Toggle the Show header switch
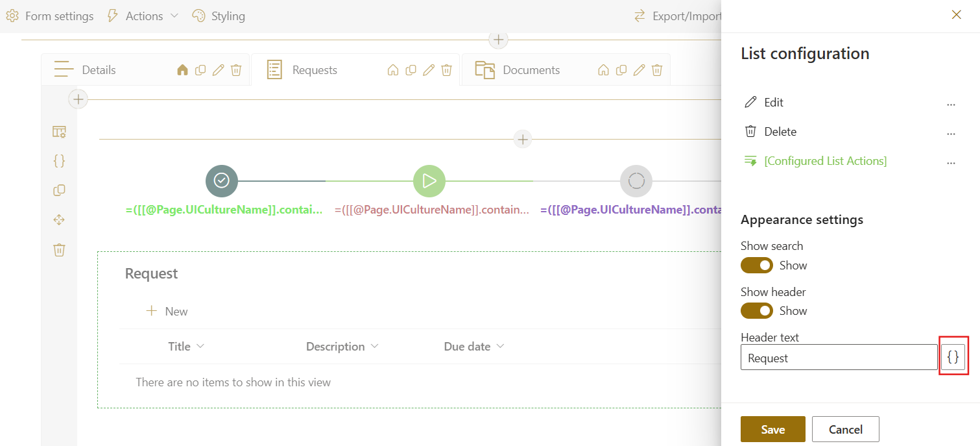The width and height of the screenshot is (980, 446). 757,311
